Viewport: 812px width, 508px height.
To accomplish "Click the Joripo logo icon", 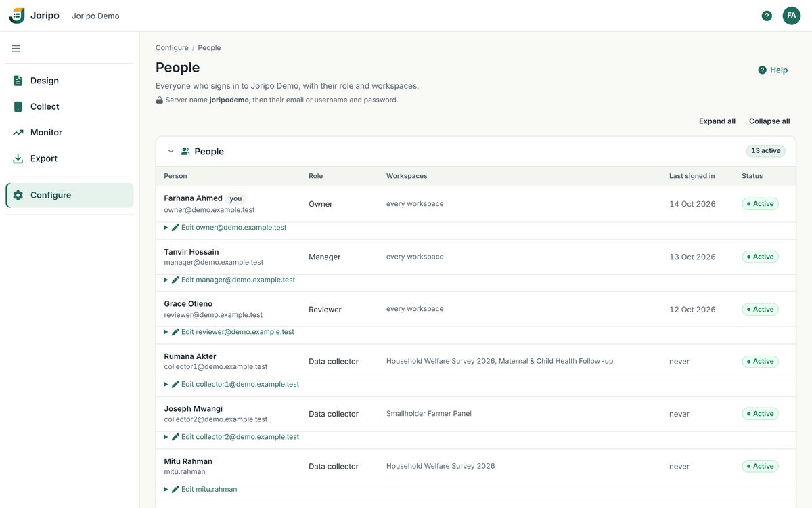I will click(x=17, y=16).
